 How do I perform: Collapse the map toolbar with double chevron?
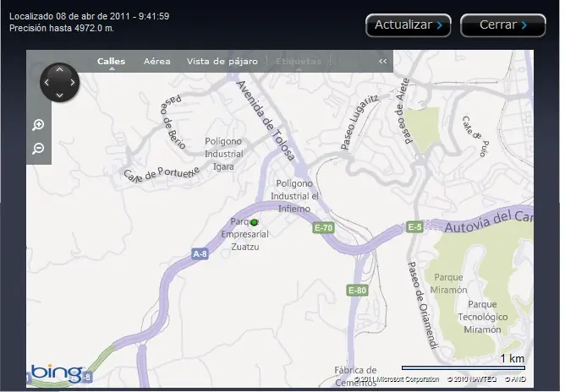[382, 61]
